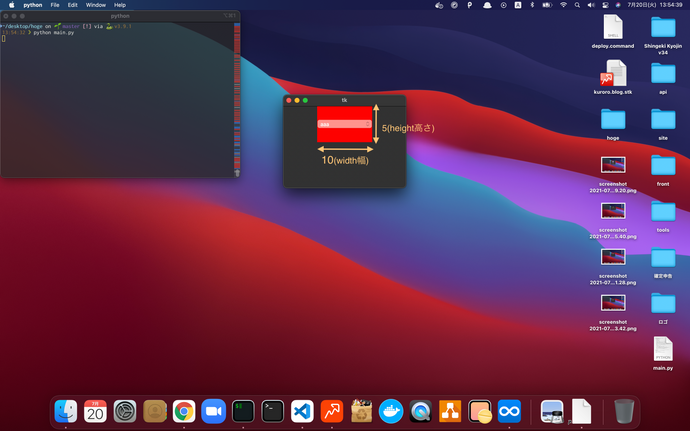This screenshot has height=431, width=690.
Task: Select the deploy.command file on desktop
Action: [613, 28]
